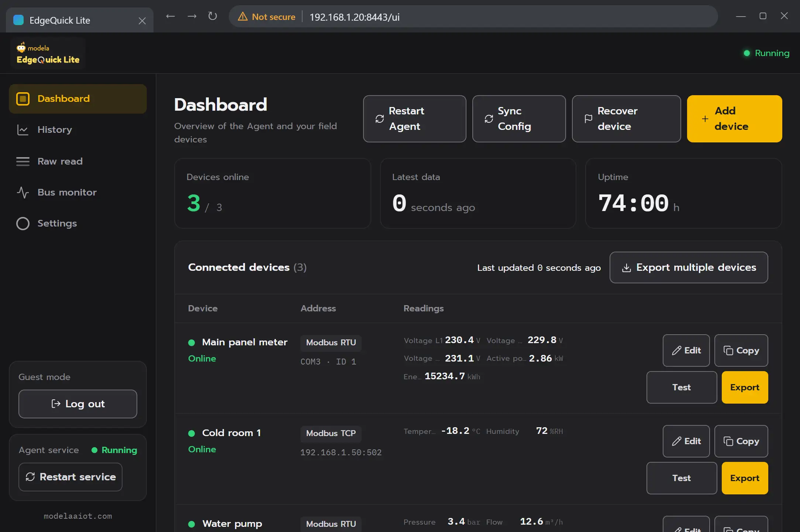Click the Sync Config button
The height and width of the screenshot is (532, 800).
(519, 119)
